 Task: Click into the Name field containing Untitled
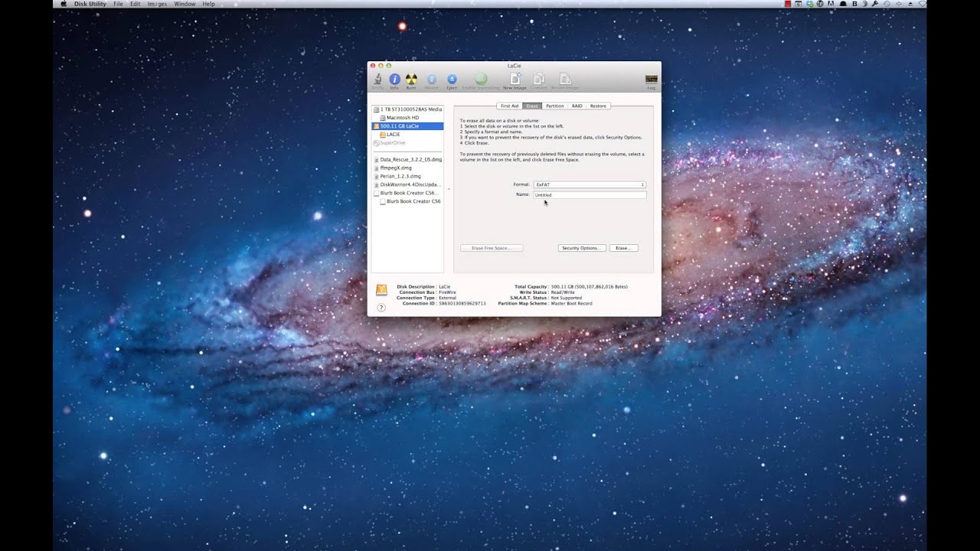(x=590, y=195)
